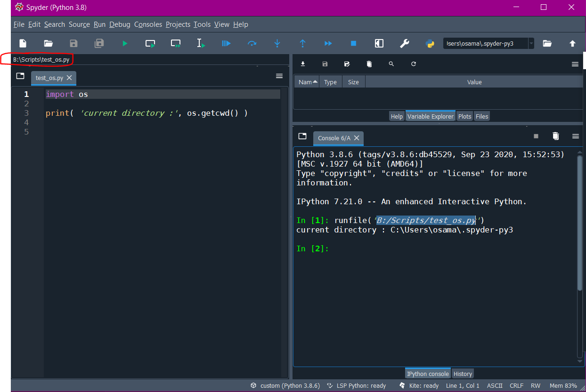This screenshot has width=586, height=392.
Task: Open the IPython console options menu
Action: tap(575, 136)
